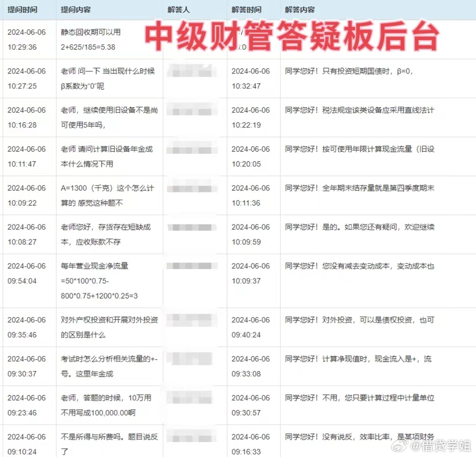The image size is (476, 457).
Task: Select answer time 2024-06-06 09:30:57
Action: (x=251, y=405)
